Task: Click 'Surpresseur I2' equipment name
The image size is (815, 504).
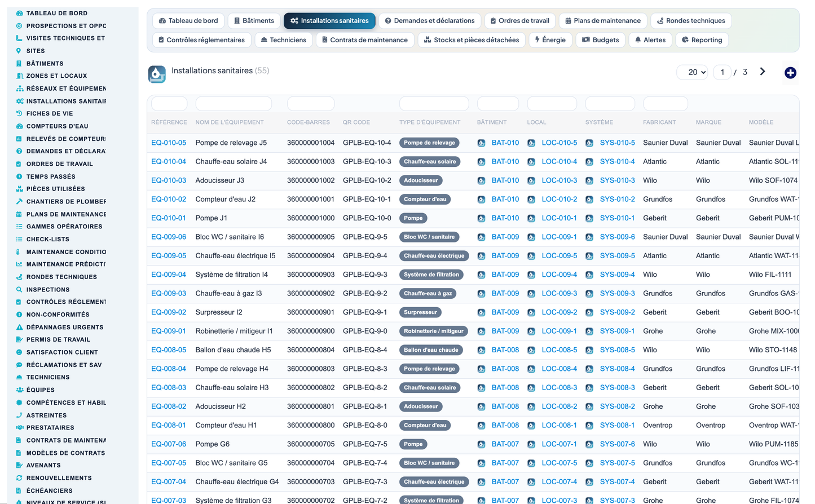Action: [219, 312]
